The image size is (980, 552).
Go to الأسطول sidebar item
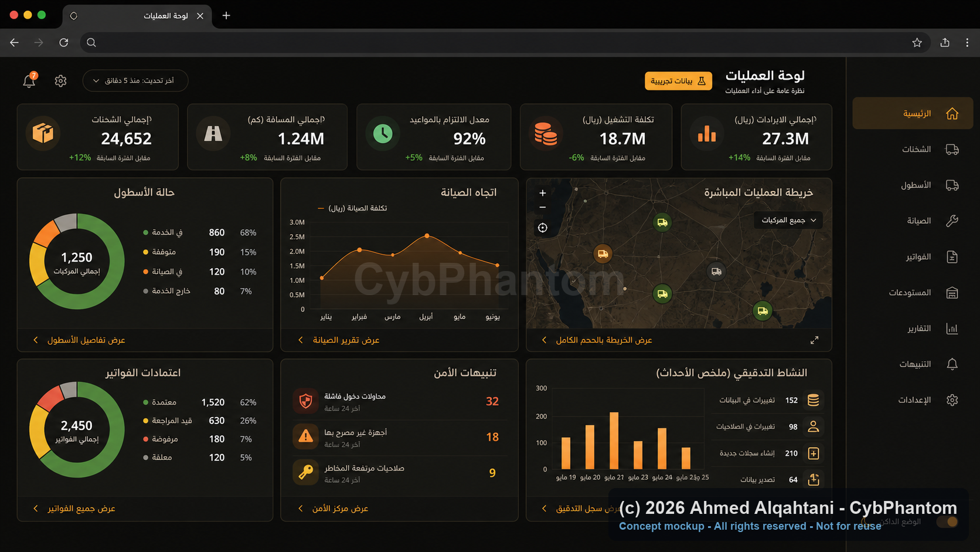click(912, 185)
